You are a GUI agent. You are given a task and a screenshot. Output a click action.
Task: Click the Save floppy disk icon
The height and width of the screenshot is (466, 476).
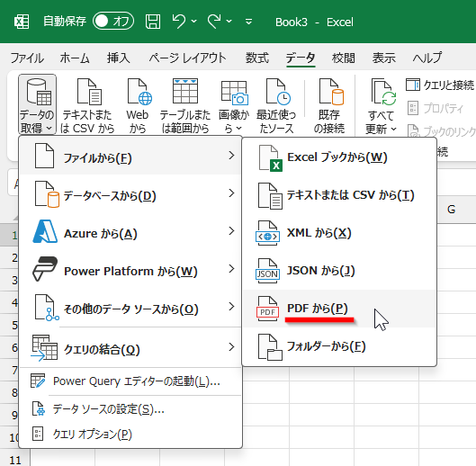153,22
